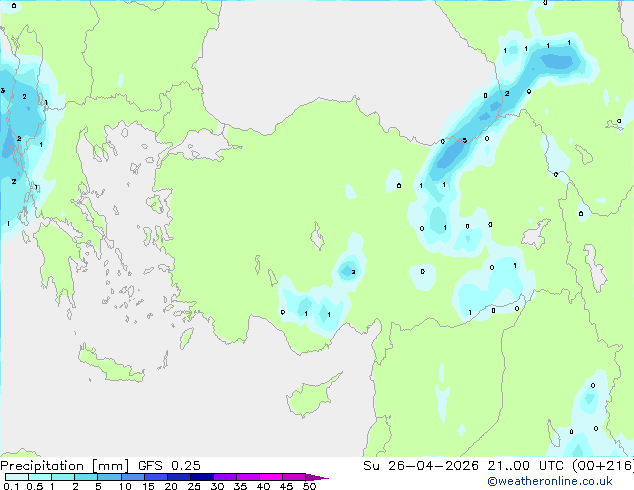This screenshot has width=634, height=490.
Task: Select the 2–5 mm legend color
Action: (x=86, y=477)
